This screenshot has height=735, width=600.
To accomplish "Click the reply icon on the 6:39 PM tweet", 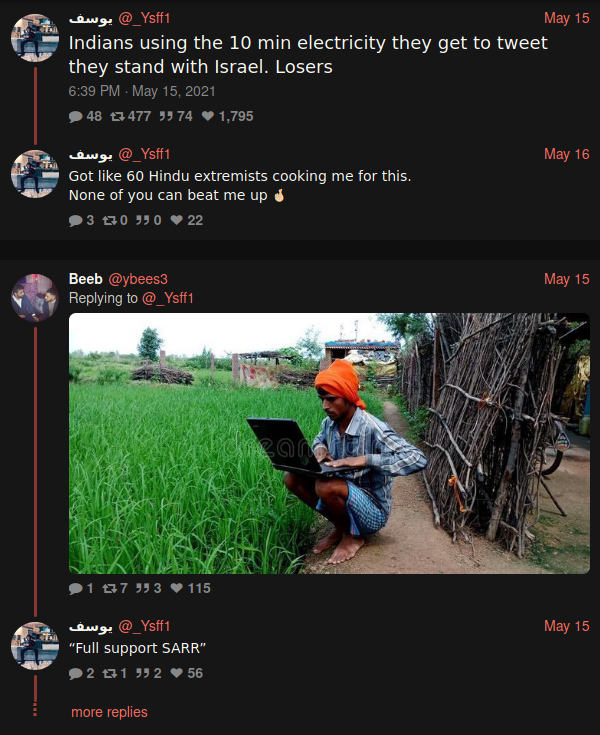I will [x=76, y=116].
